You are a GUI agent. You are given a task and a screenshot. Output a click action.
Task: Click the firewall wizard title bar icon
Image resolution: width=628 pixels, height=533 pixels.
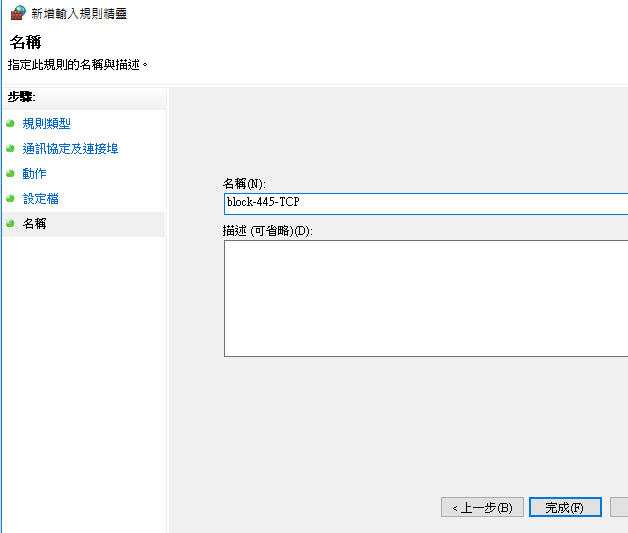[x=18, y=13]
